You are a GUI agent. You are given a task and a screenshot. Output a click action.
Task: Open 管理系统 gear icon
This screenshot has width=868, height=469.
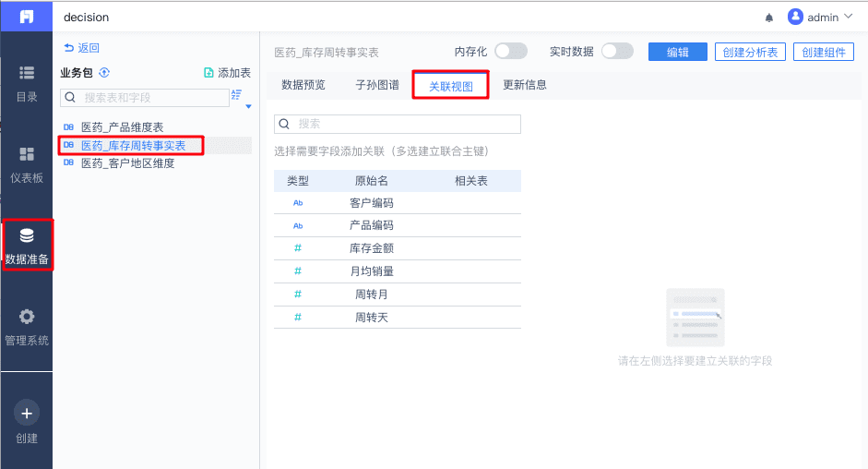point(27,318)
